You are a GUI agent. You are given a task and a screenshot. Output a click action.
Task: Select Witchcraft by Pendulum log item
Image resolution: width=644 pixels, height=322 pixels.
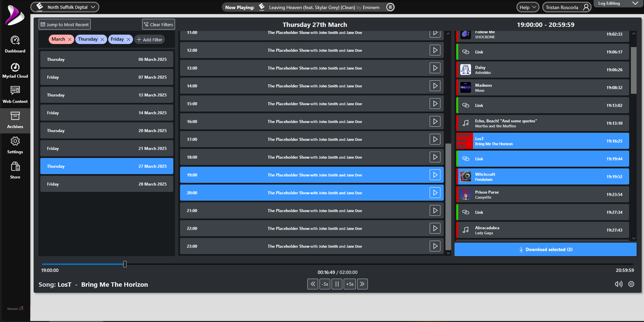tap(543, 176)
